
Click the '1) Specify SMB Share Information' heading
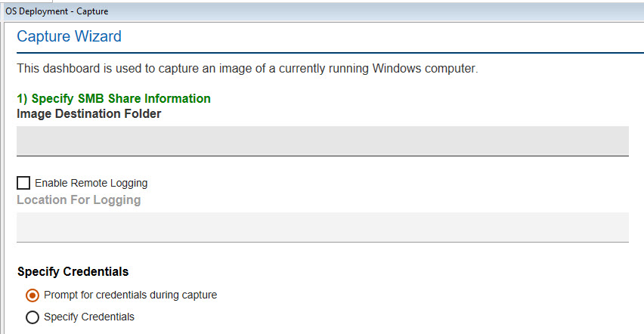click(113, 99)
